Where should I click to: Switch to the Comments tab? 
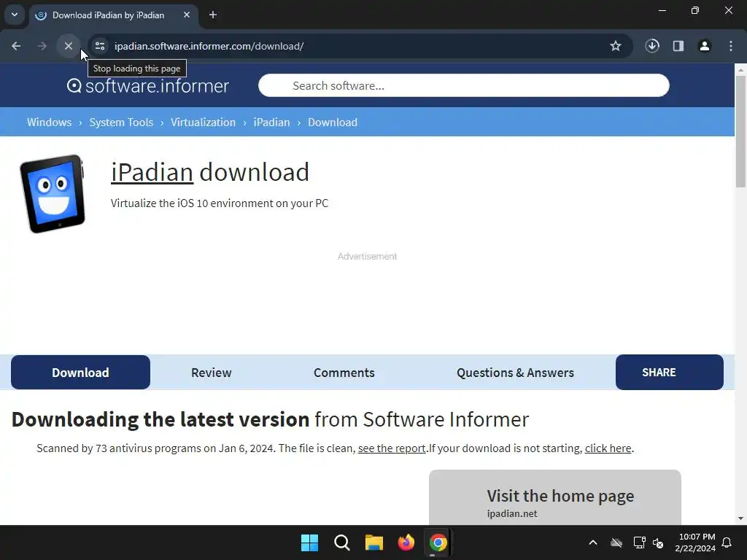click(x=344, y=373)
